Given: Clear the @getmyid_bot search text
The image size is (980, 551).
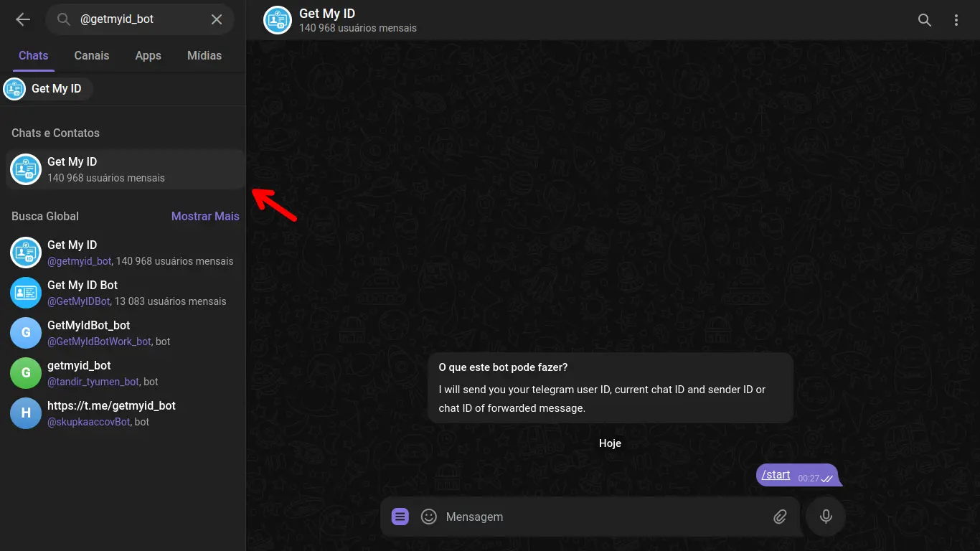Looking at the screenshot, I should point(217,19).
